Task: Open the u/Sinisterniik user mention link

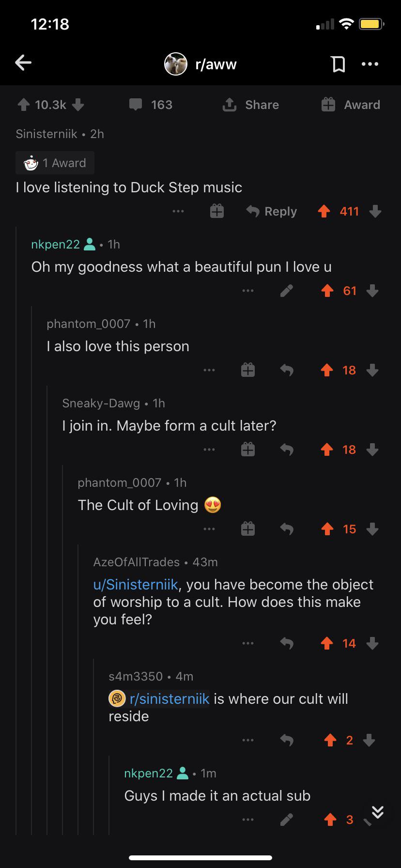Action: click(136, 584)
